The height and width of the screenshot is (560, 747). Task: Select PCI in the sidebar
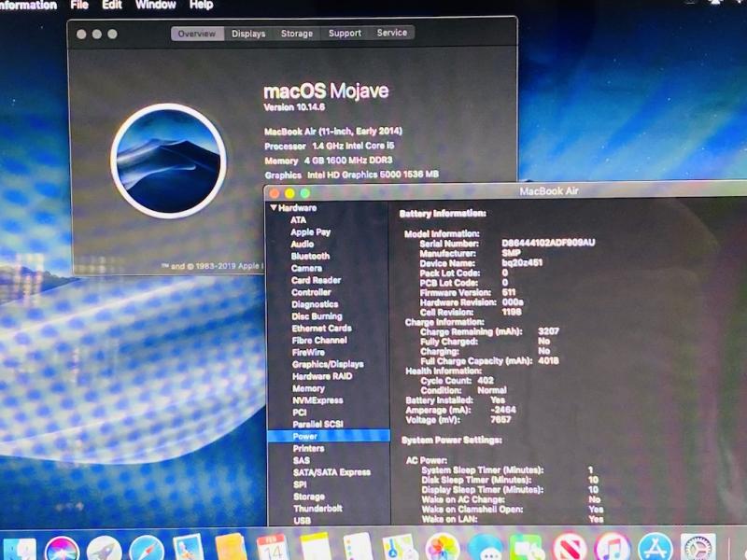299,412
